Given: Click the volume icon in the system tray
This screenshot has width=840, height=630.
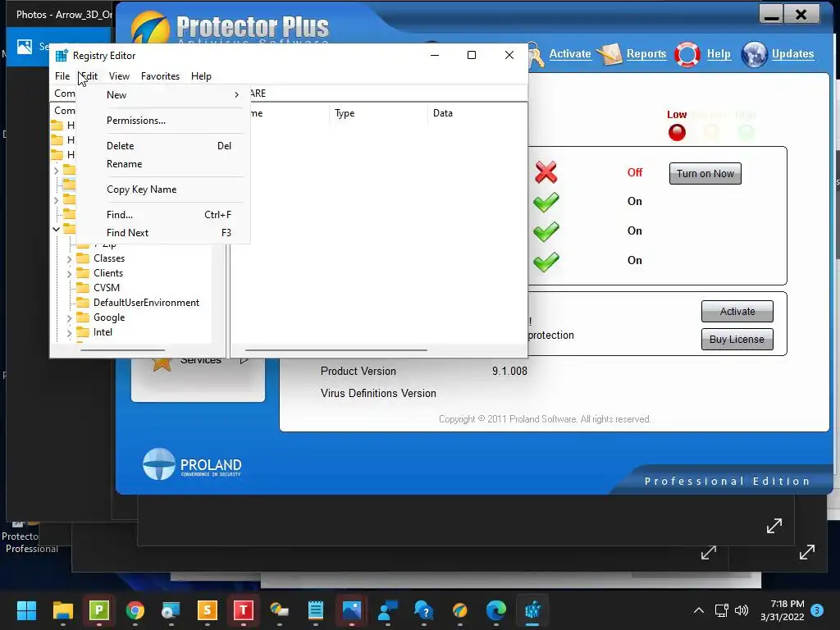Looking at the screenshot, I should click(x=742, y=610).
